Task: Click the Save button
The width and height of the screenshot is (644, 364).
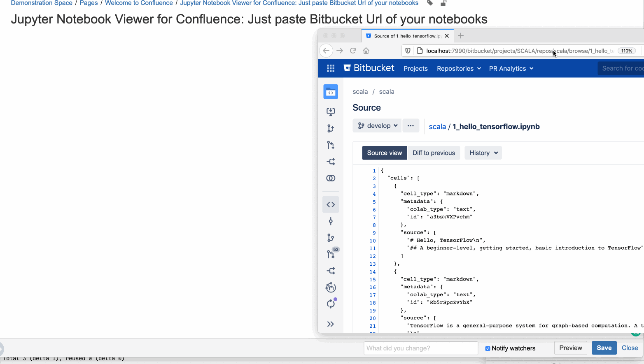Action: [604, 348]
